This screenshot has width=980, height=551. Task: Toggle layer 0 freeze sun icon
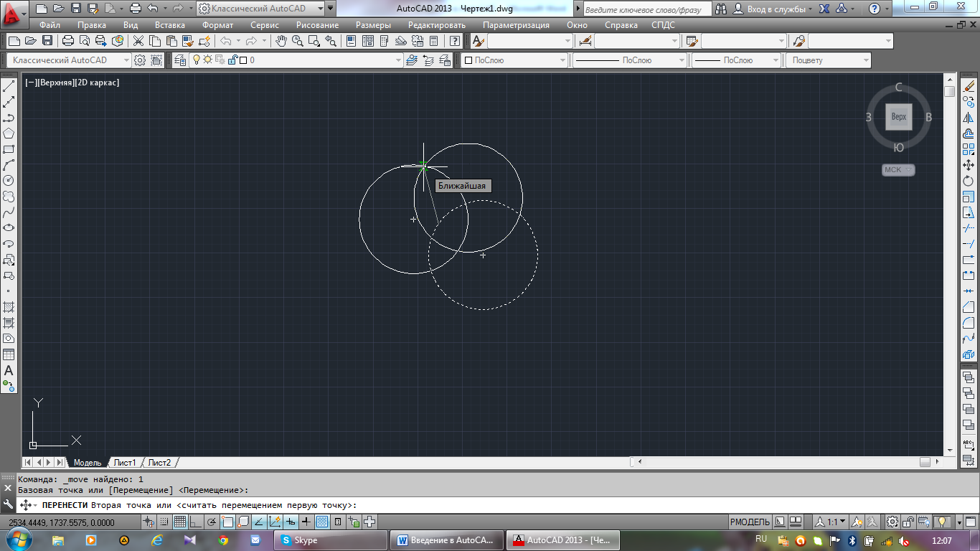(x=208, y=60)
